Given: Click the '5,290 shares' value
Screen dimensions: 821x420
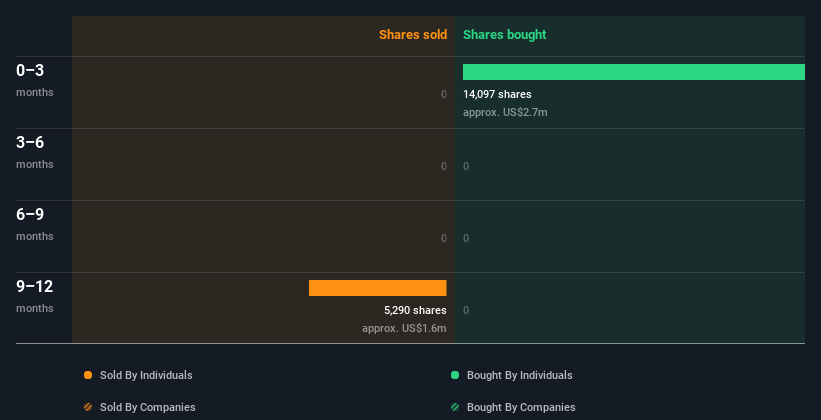Looking at the screenshot, I should [x=415, y=310].
